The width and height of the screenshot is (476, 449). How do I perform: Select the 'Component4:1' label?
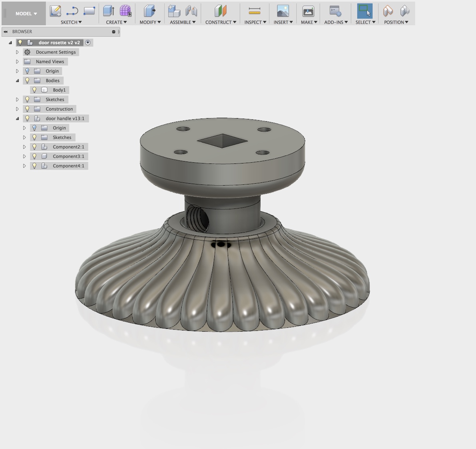tap(69, 166)
